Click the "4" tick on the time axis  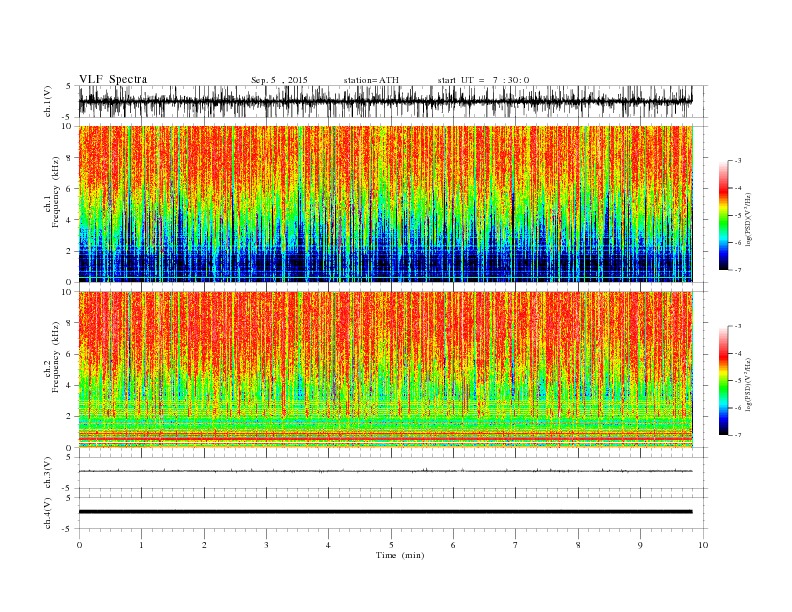pos(328,545)
